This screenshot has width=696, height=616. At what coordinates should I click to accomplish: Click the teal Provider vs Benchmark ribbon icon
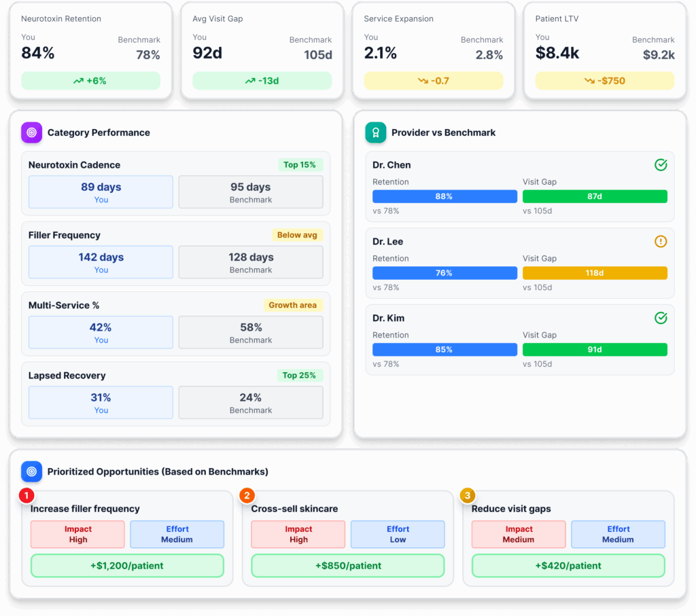[375, 132]
